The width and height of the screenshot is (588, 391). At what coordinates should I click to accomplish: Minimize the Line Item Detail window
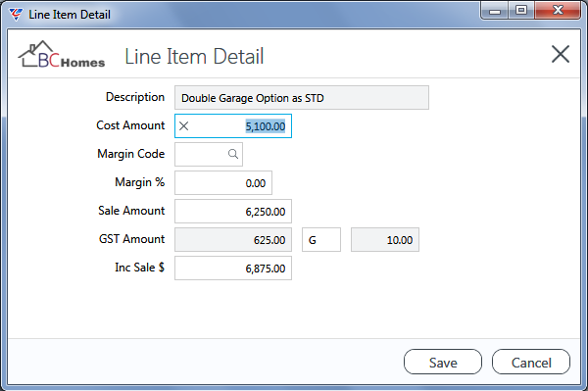point(495,10)
